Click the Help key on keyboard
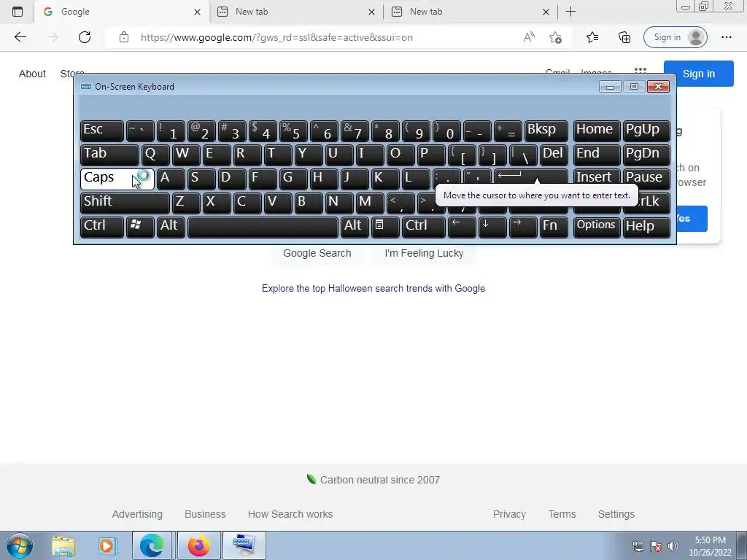 [646, 227]
